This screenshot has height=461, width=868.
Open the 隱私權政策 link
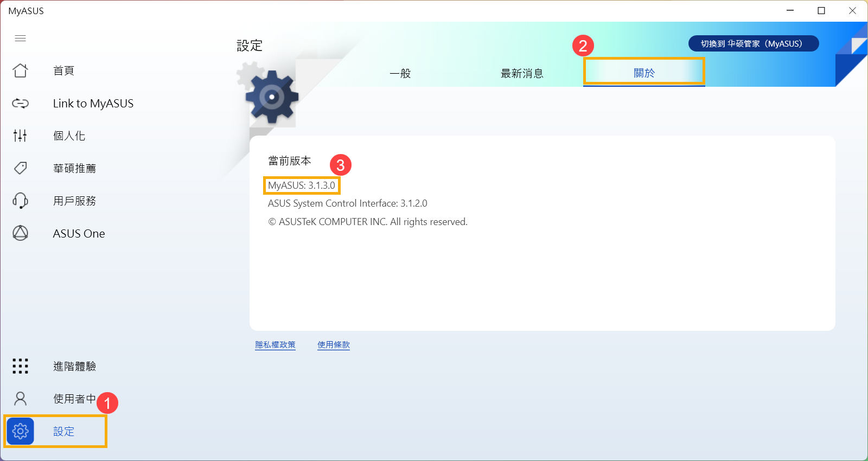[x=275, y=345]
